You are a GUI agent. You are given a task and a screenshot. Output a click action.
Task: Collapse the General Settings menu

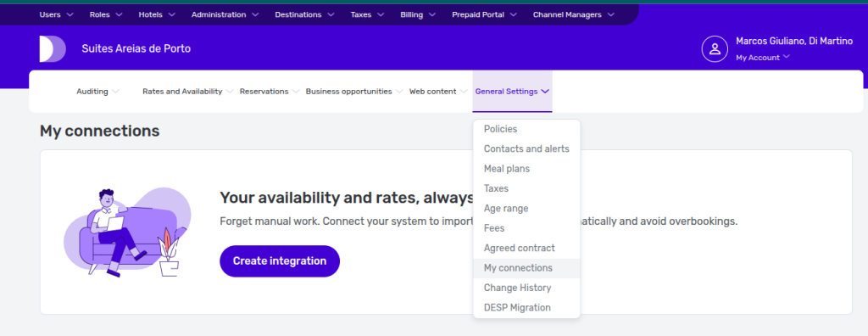[x=512, y=92]
